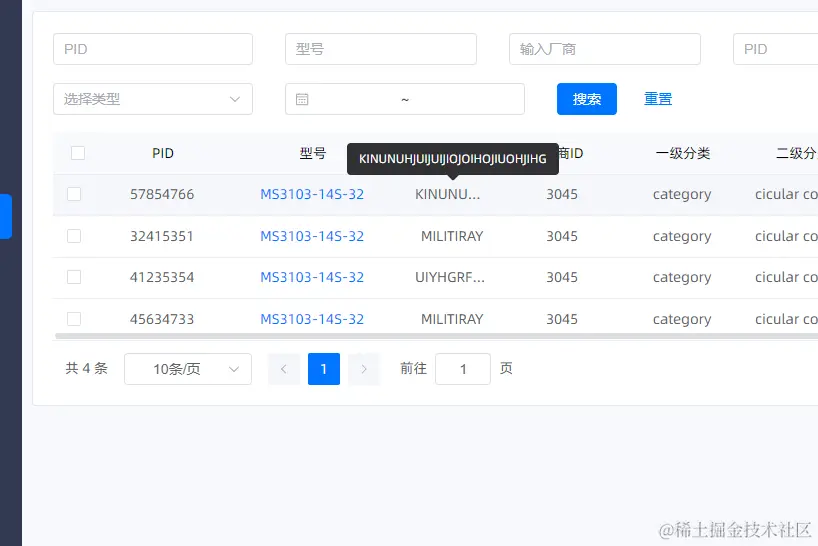Click the PID column header
Viewport: 818px width, 546px height.
(x=163, y=153)
